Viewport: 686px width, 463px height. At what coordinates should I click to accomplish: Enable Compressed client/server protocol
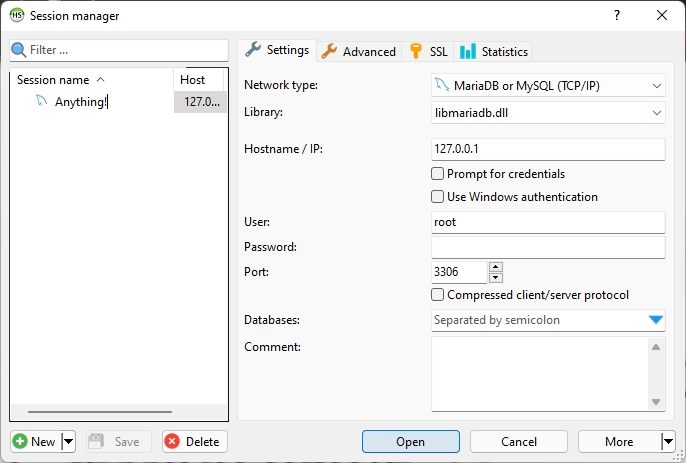point(438,295)
